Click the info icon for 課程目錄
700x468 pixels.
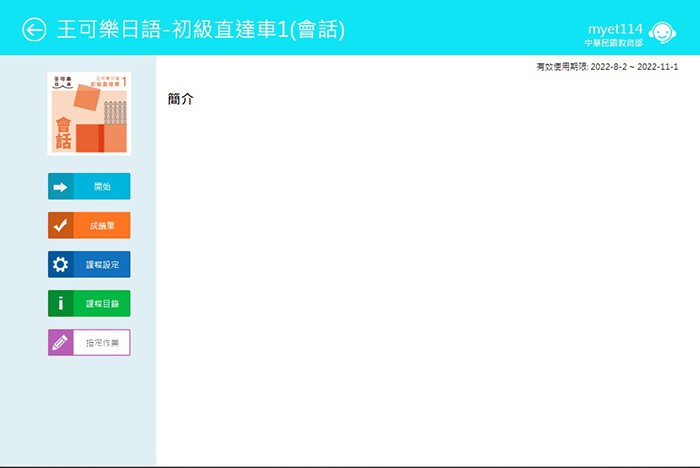tap(60, 304)
